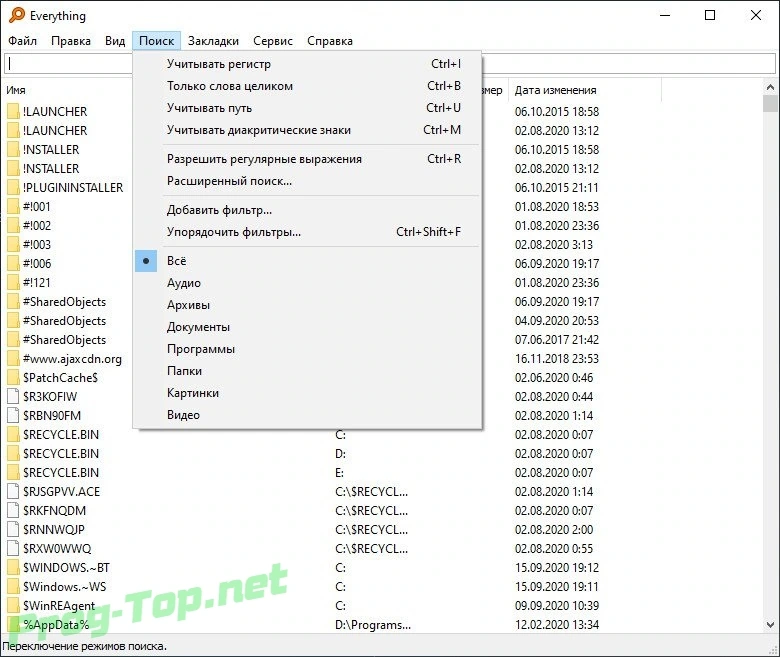Click folder icon of #!121
The image size is (780, 657).
point(13,282)
